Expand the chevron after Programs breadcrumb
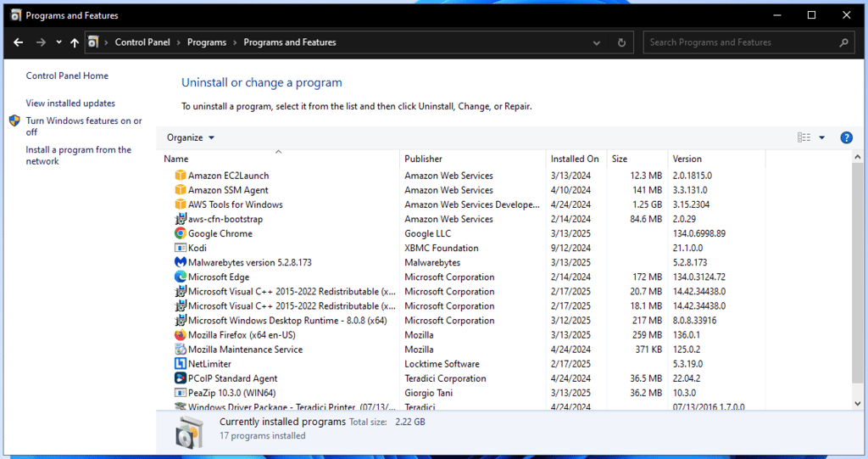The width and height of the screenshot is (868, 459). pos(236,42)
